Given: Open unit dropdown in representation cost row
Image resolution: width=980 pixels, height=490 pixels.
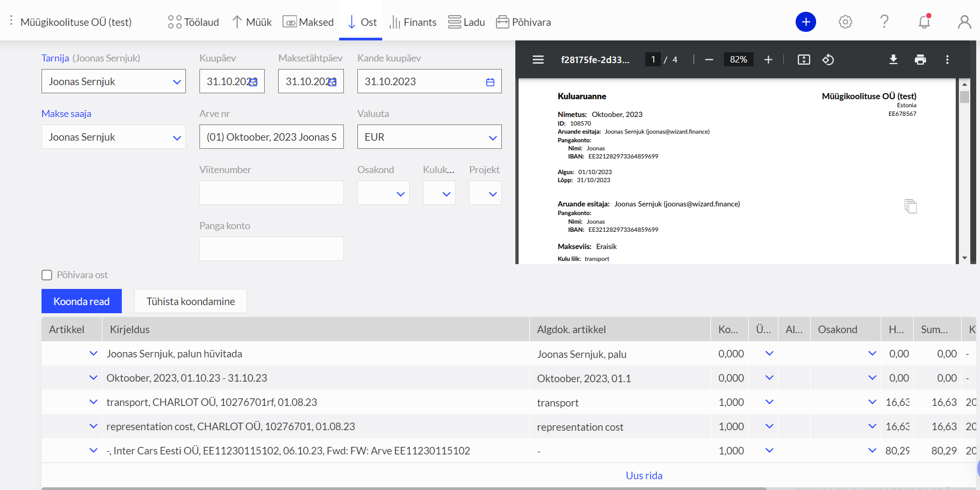Looking at the screenshot, I should pos(769,426).
